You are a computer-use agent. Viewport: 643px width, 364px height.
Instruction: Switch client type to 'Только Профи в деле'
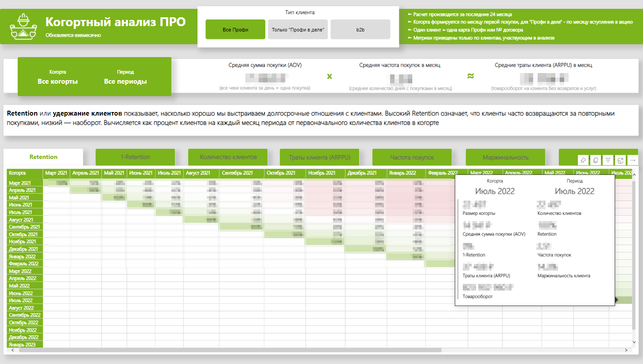[298, 29]
